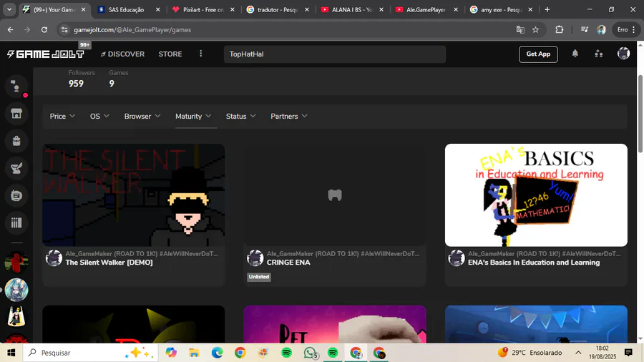644x362 pixels.
Task: Expand the OS filter dropdown
Action: point(99,116)
